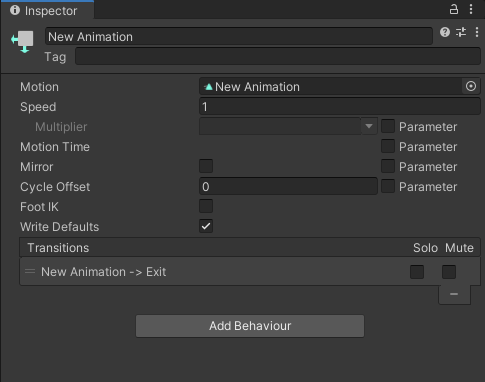This screenshot has height=382, width=485.
Task: Open the component three-dot context menu
Action: click(477, 32)
